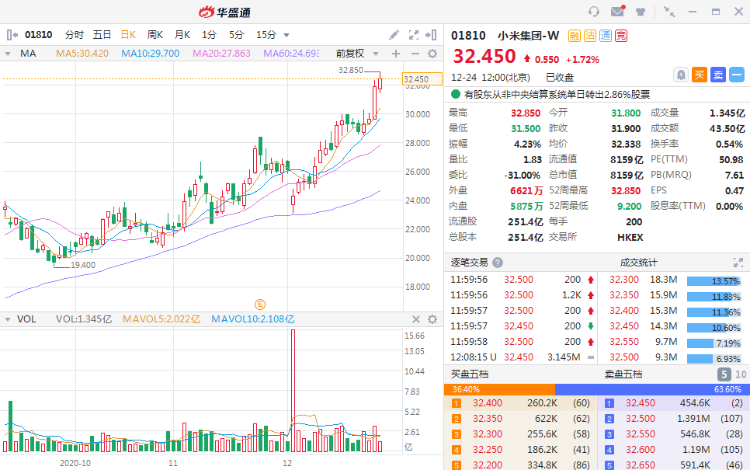Click the 沽 short-sell tag icon
Screen dimensions: 750x470
coord(590,36)
